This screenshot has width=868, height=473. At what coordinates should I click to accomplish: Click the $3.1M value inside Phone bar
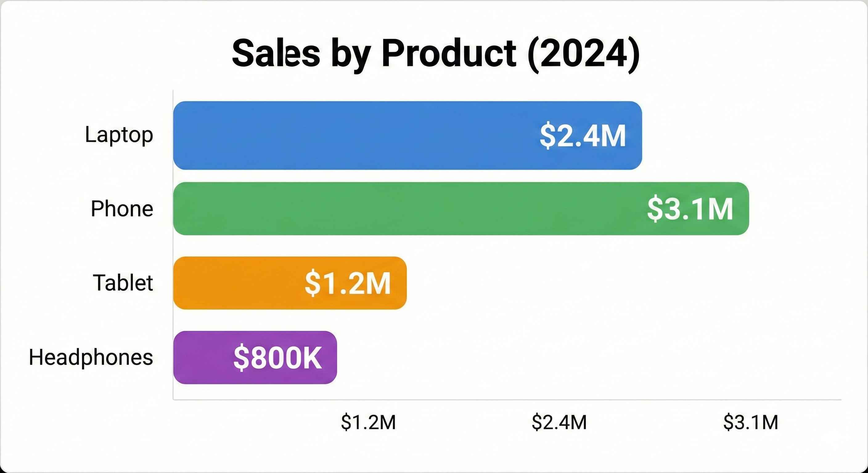pyautogui.click(x=690, y=209)
